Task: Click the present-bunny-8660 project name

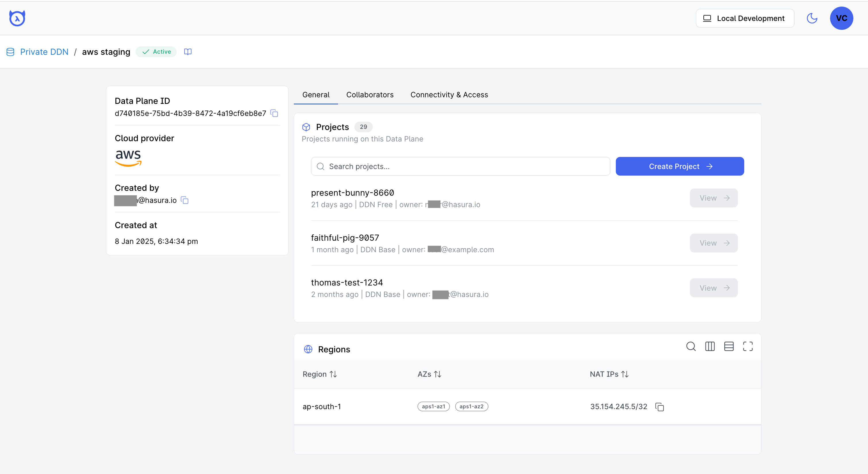Action: tap(352, 193)
